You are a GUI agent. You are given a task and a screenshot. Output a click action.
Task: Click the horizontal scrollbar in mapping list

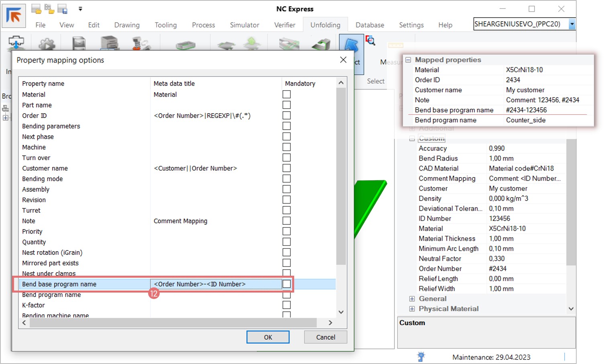tap(173, 323)
